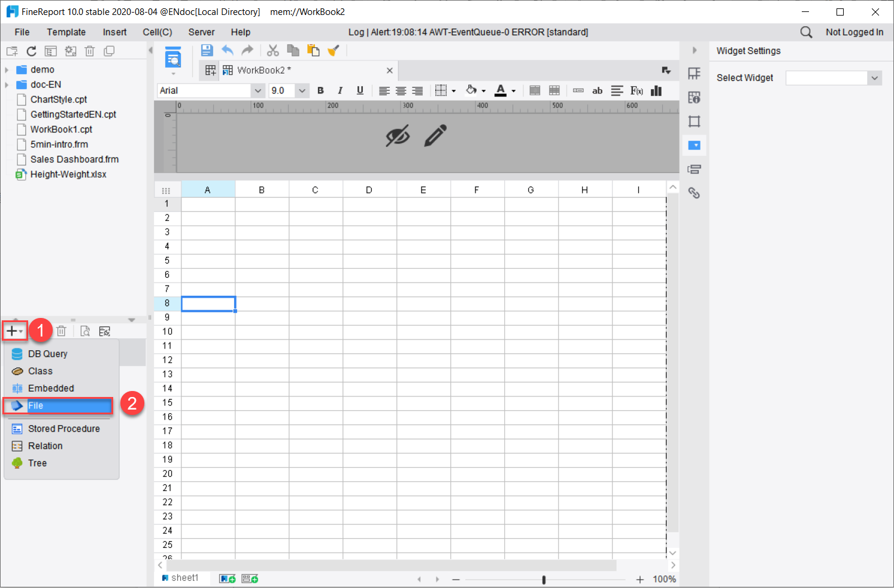This screenshot has height=588, width=894.
Task: Insert a chart into the cell
Action: point(656,90)
